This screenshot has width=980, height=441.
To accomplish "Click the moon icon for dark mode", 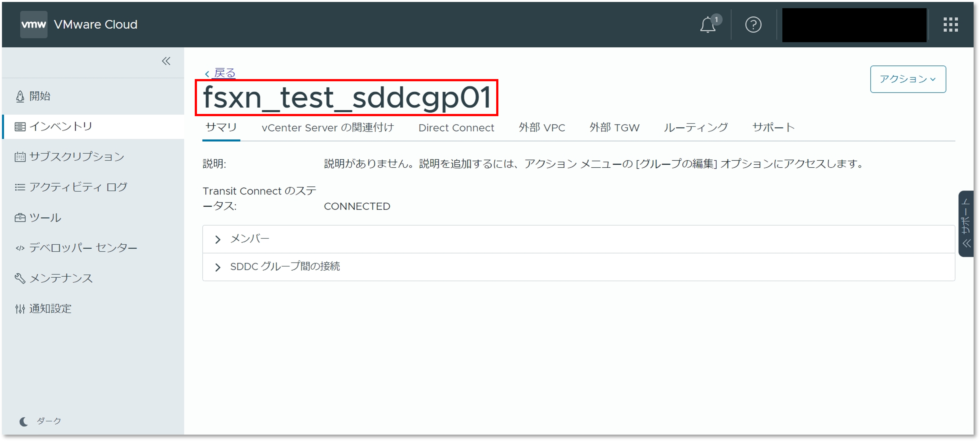I will click(x=24, y=421).
